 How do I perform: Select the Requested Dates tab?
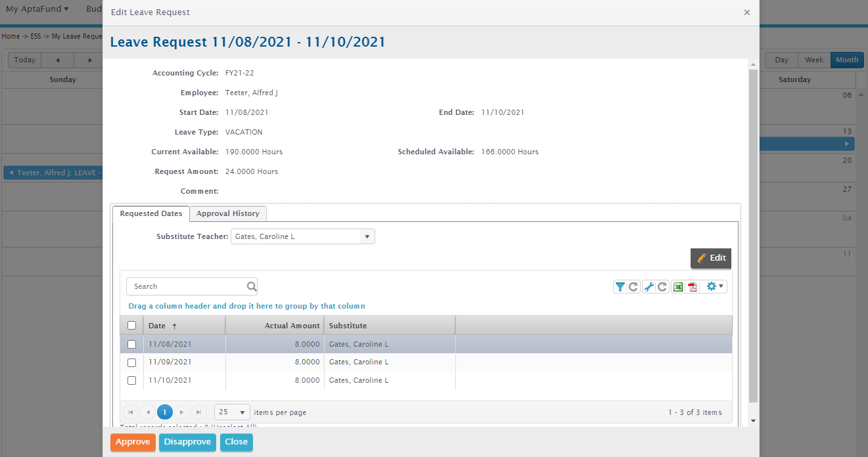[151, 213]
